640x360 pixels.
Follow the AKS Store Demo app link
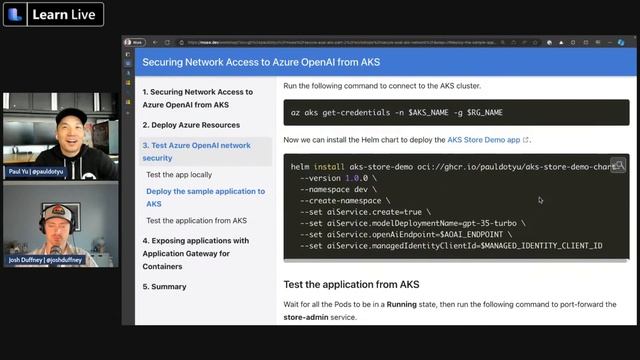click(483, 140)
